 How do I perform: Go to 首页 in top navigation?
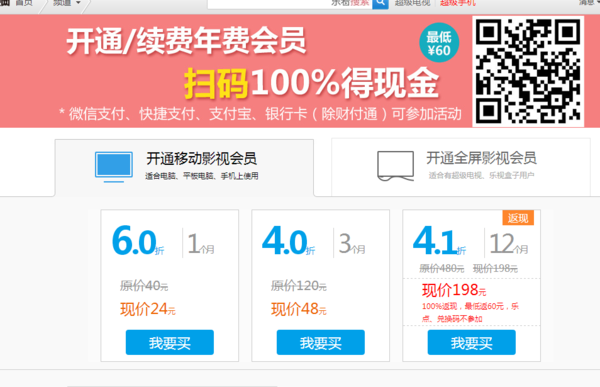click(24, 3)
